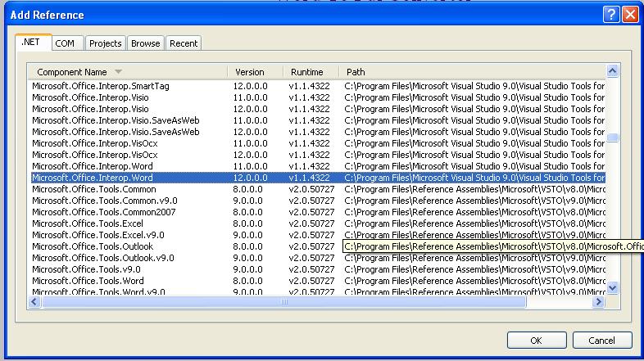Close the Add Reference dialog
This screenshot has width=644, height=361.
coord(630,15)
